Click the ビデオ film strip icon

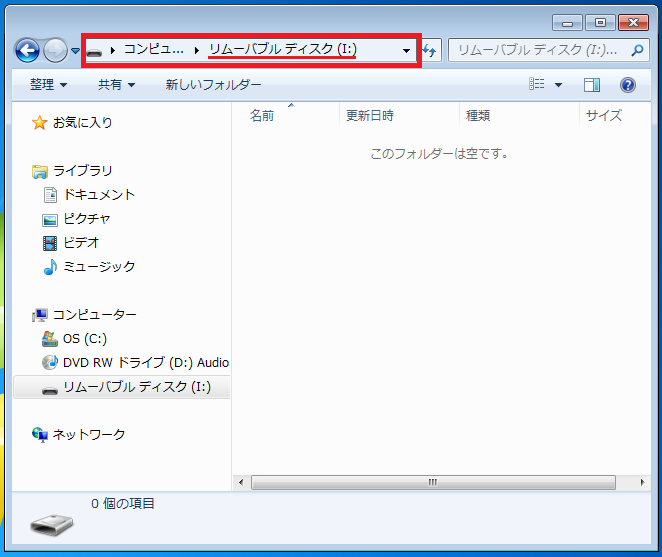pos(50,243)
